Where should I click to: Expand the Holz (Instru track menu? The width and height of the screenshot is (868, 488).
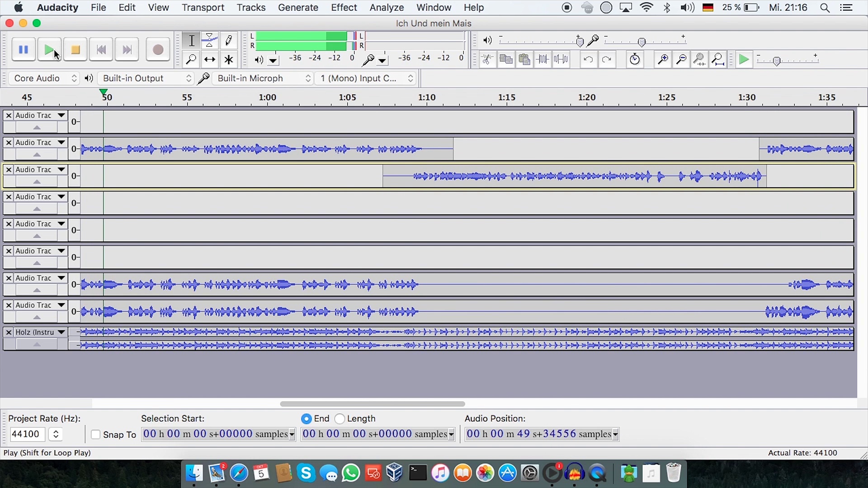[x=61, y=332]
